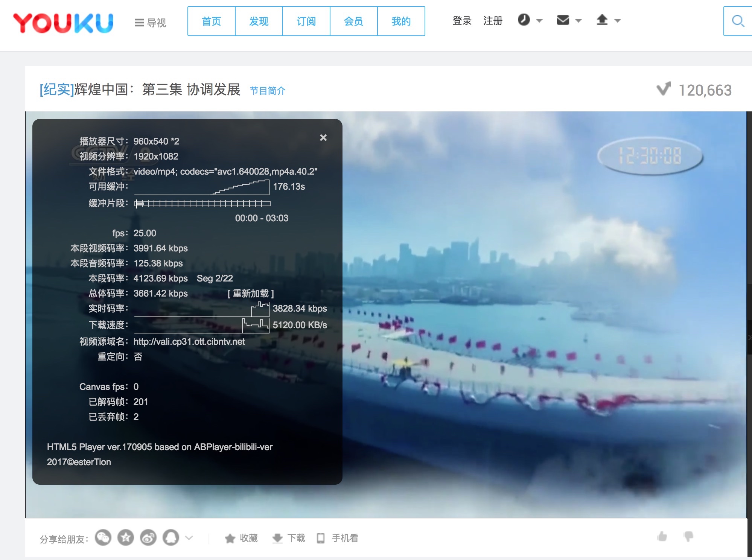Click the search magnifier icon
The width and height of the screenshot is (752, 560).
point(738,21)
